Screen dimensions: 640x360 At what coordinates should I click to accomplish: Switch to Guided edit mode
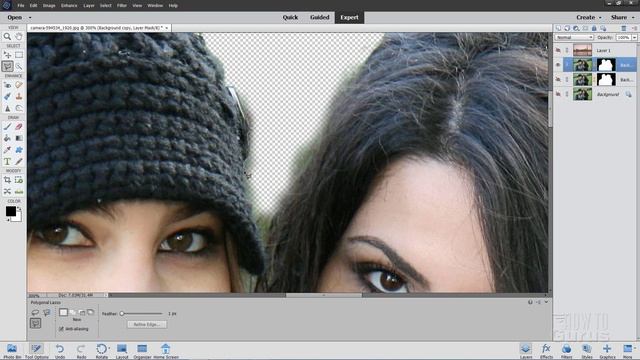click(x=320, y=18)
